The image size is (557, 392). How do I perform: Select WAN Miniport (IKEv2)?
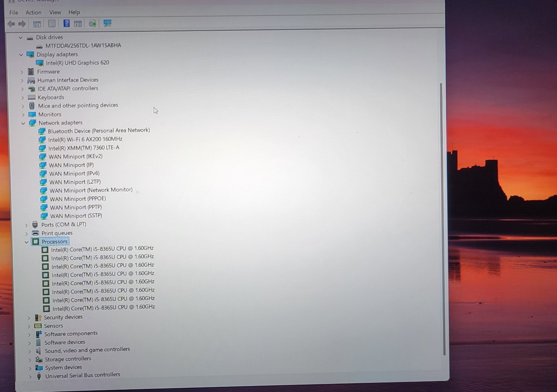(x=75, y=156)
